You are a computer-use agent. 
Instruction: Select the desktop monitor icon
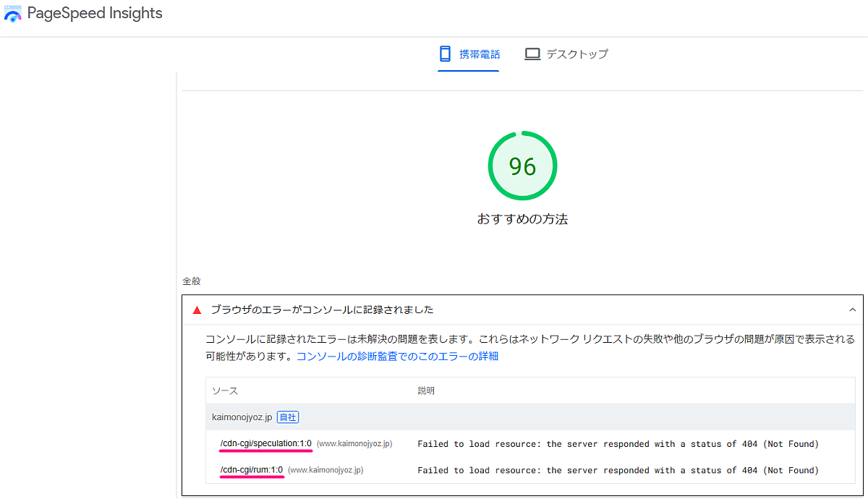[x=532, y=54]
